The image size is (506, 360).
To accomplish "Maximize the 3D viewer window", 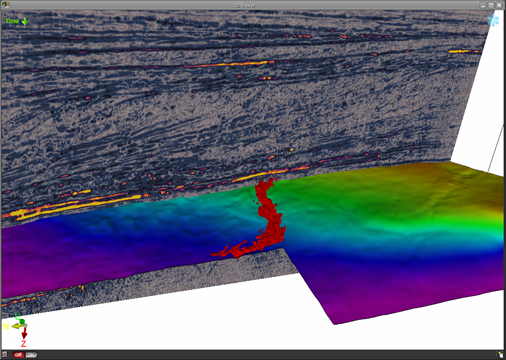I will (491, 5).
